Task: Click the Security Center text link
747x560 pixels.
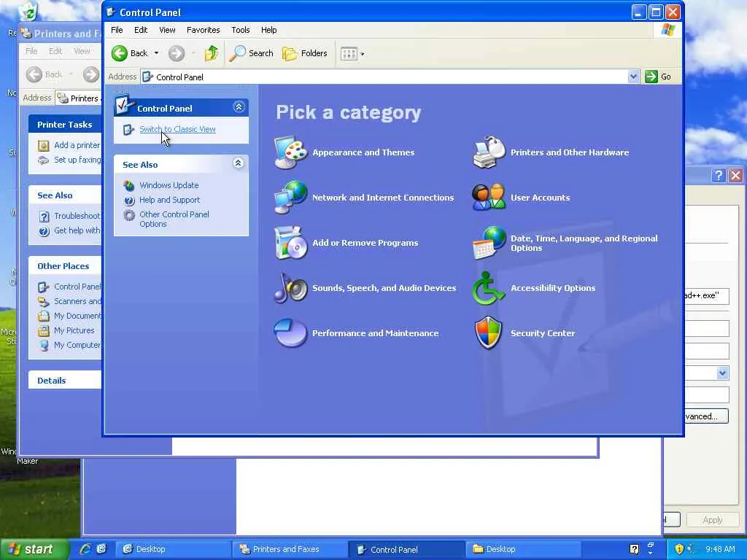Action: 543,333
